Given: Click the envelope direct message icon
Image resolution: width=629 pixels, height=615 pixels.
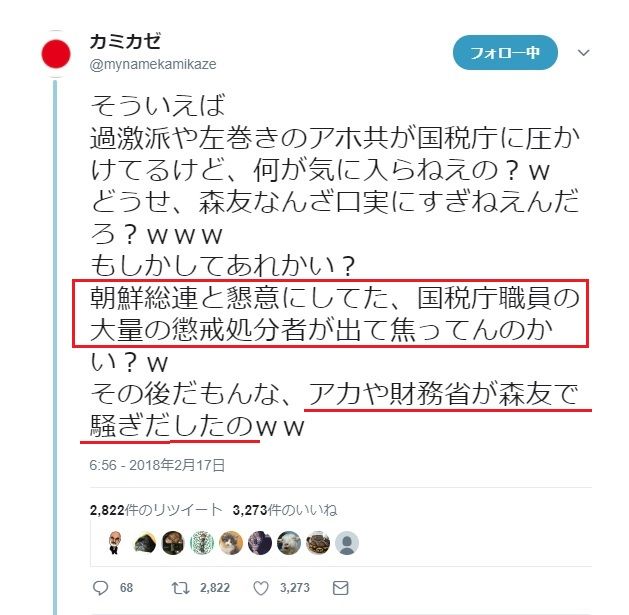Looking at the screenshot, I should coord(341,588).
